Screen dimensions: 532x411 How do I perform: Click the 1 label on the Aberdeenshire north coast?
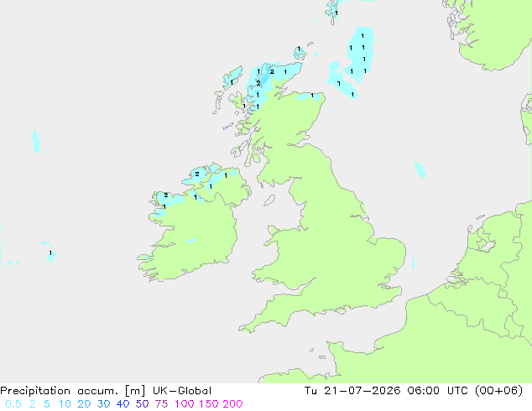tap(312, 96)
